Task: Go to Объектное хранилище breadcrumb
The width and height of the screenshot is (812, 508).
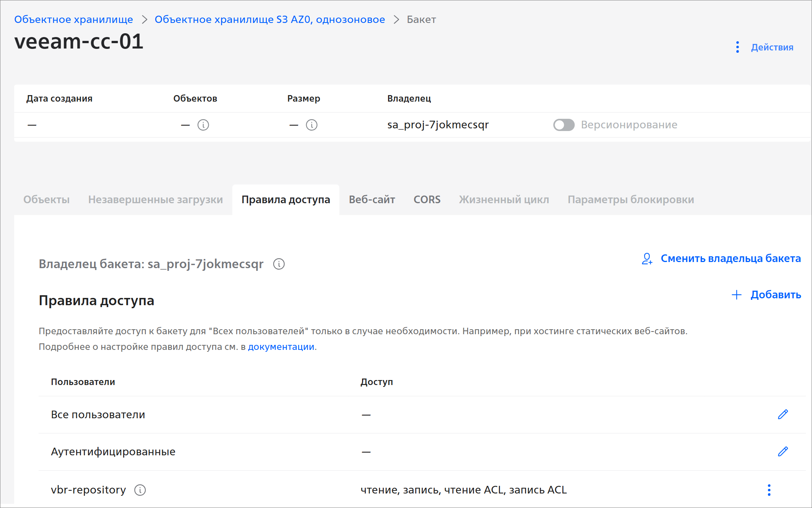Action: pyautogui.click(x=73, y=19)
